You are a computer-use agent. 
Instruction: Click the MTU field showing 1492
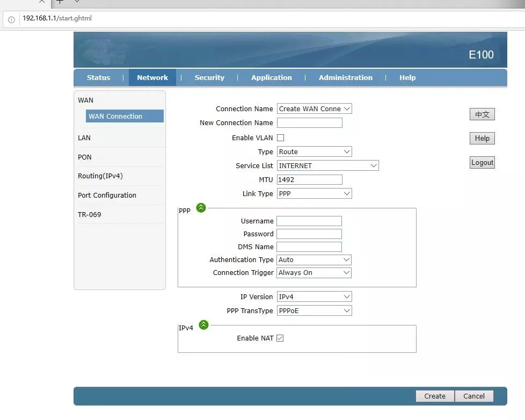pyautogui.click(x=310, y=180)
